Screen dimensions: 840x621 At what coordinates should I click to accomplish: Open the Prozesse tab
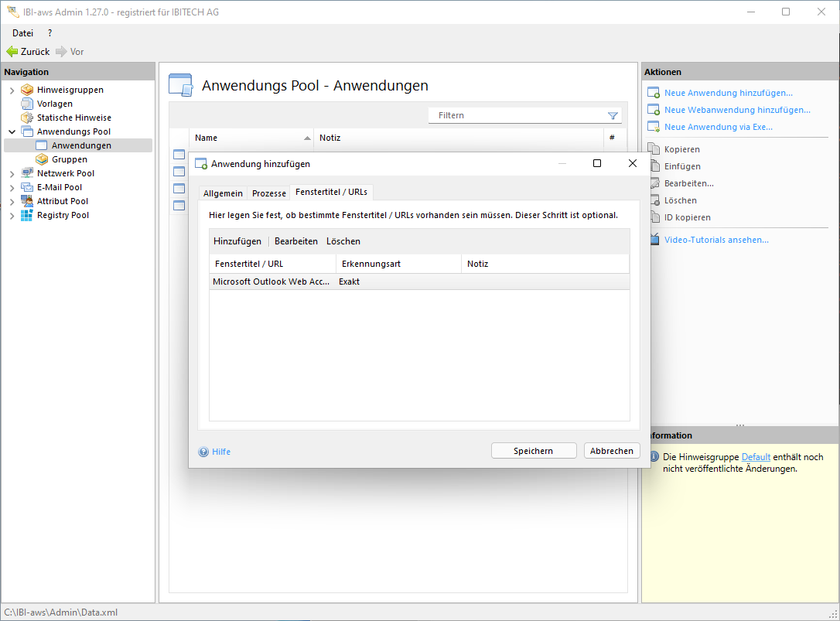pyautogui.click(x=269, y=193)
